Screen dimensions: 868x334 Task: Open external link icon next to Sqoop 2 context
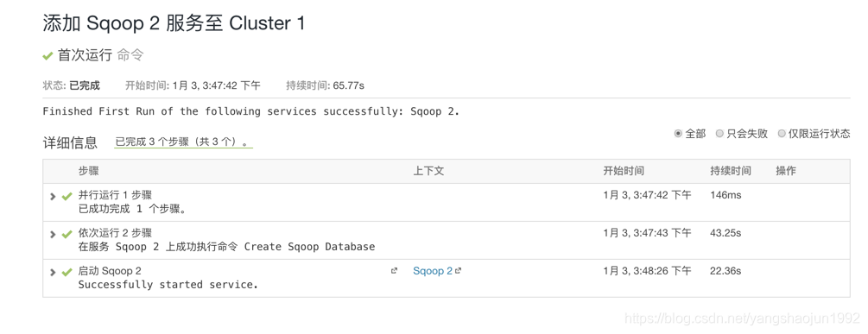point(459,271)
